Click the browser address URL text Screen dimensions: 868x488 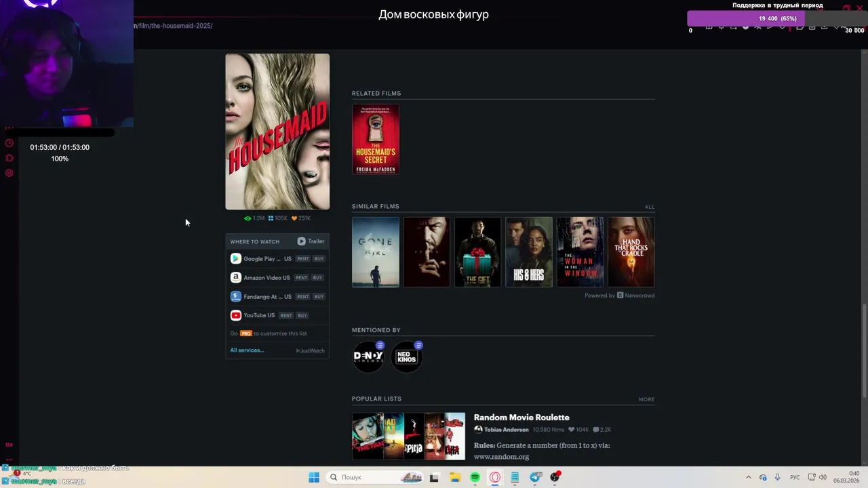[x=174, y=26]
